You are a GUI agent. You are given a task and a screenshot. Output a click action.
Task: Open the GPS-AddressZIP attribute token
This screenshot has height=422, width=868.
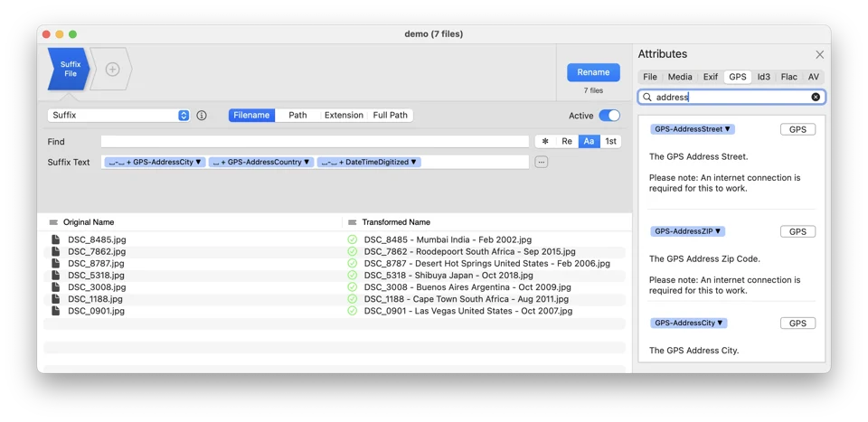click(x=687, y=231)
